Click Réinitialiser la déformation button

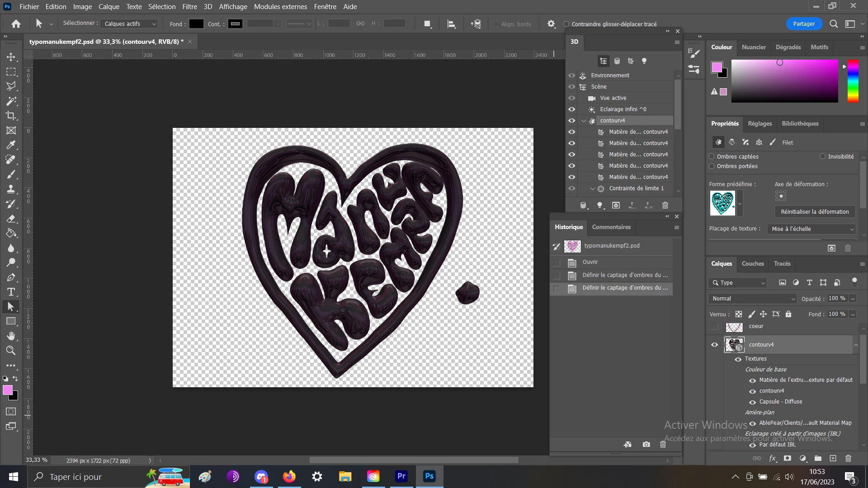[x=815, y=212]
